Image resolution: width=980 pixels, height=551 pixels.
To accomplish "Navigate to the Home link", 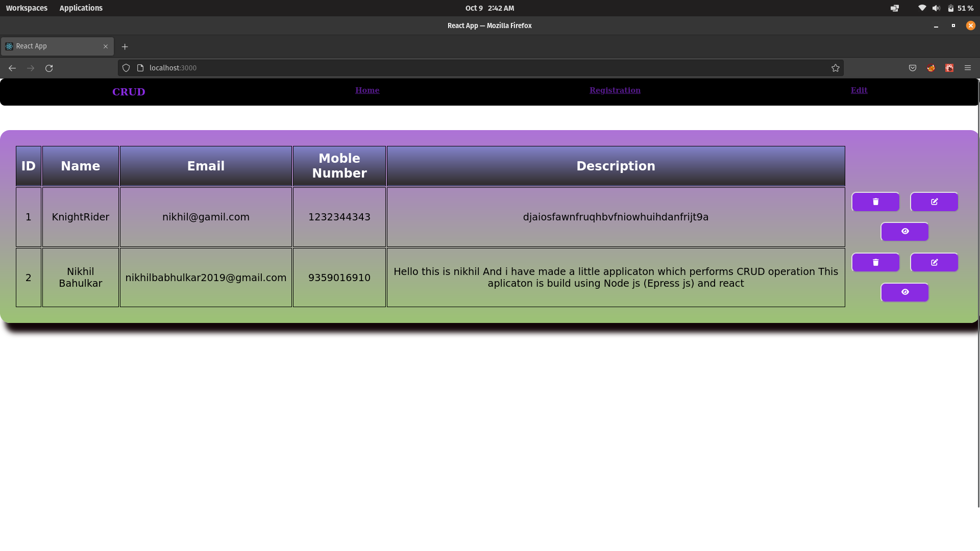I will 367,90.
